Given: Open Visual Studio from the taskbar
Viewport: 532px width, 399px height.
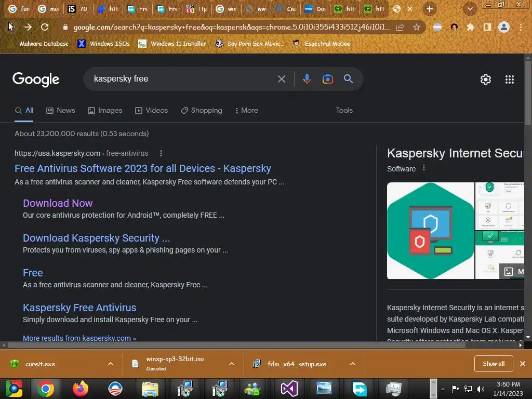Looking at the screenshot, I should [289, 389].
